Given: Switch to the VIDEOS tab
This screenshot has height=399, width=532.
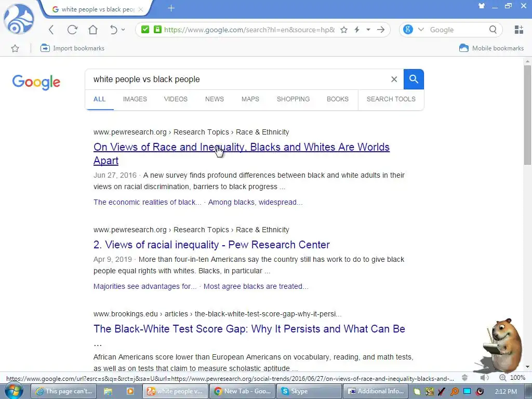Looking at the screenshot, I should click(176, 99).
